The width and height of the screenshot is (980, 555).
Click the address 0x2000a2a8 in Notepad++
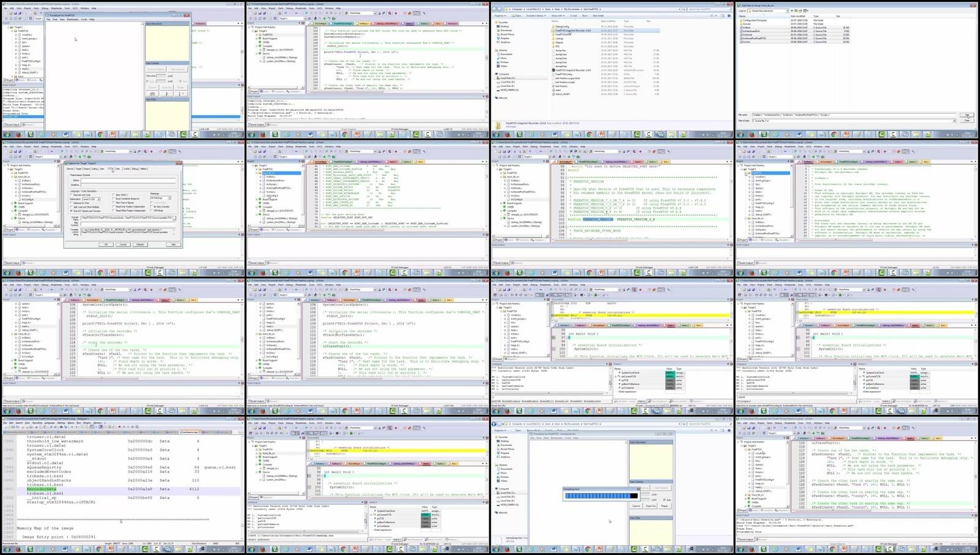tap(140, 489)
